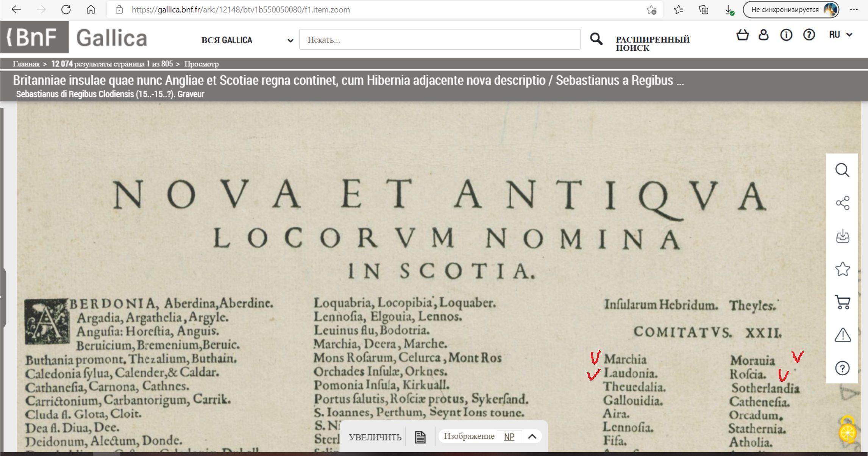868x456 pixels.
Task: Click the Sebastianus di Regibus Clodiensis author text
Action: [x=110, y=94]
